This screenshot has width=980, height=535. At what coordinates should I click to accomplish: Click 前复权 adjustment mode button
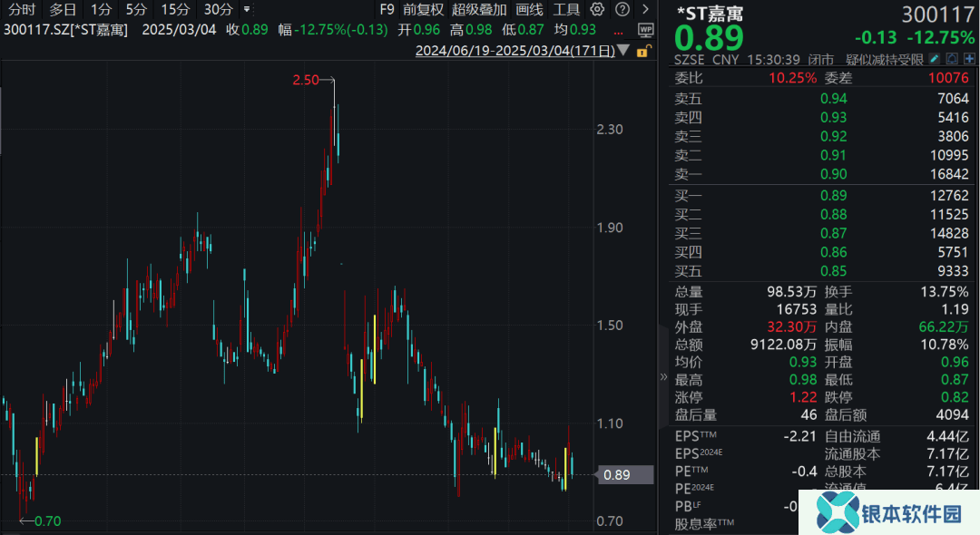click(423, 9)
